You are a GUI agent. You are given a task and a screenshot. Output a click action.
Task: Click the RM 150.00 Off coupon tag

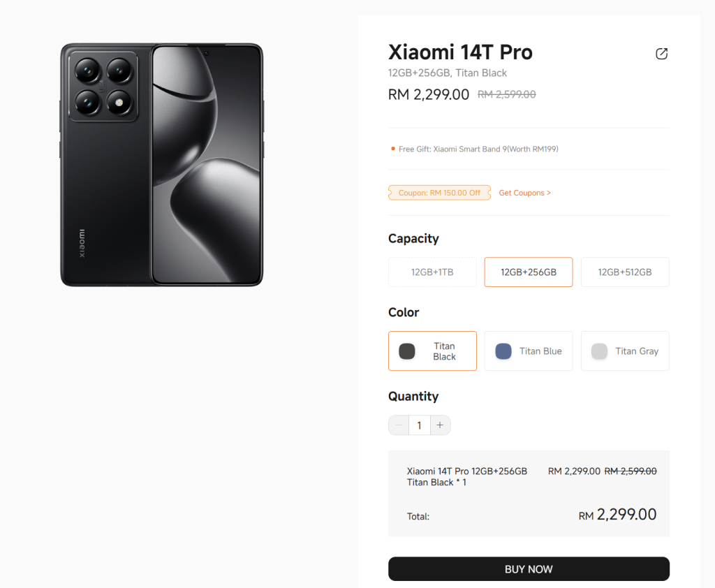pos(439,193)
